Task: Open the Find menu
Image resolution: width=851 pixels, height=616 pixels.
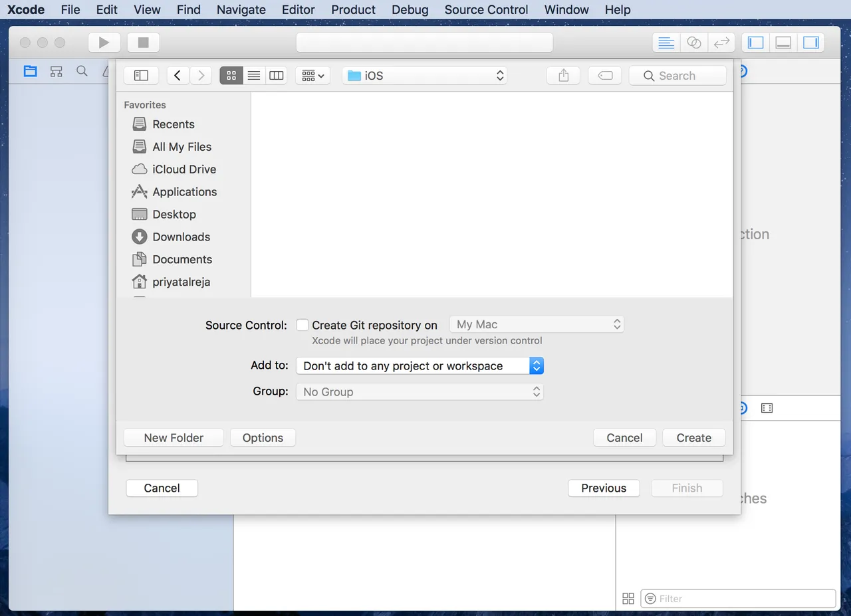Action: [189, 9]
